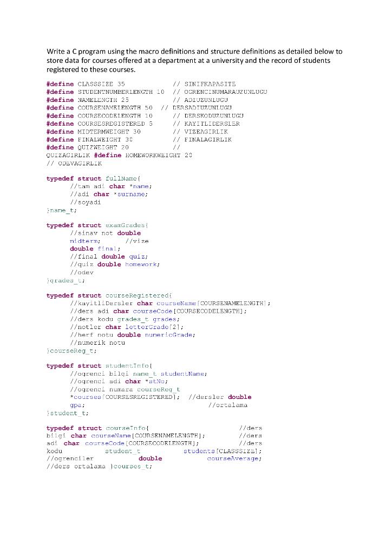Click the 'FINALWEIGHT 30' macro definition

(105, 139)
